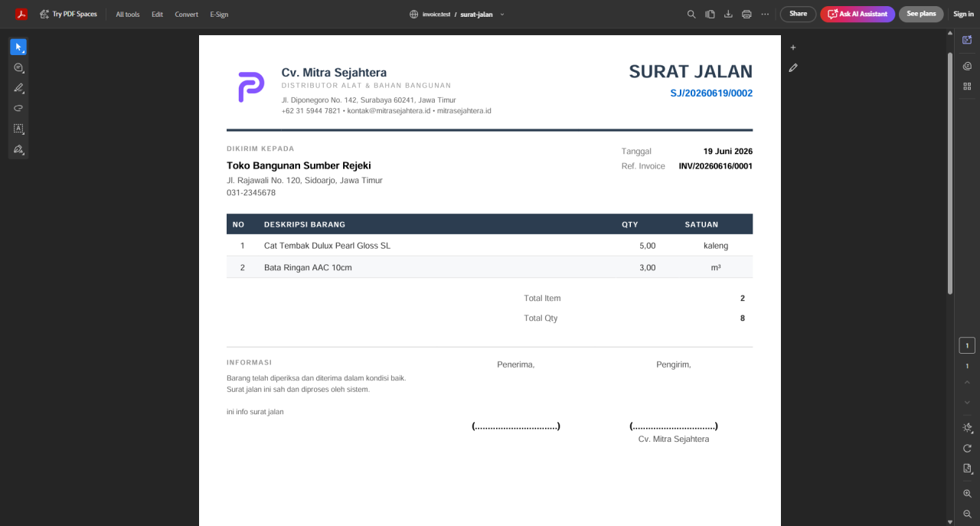This screenshot has height=526, width=980.
Task: Click the SATUAN column header
Action: point(701,224)
